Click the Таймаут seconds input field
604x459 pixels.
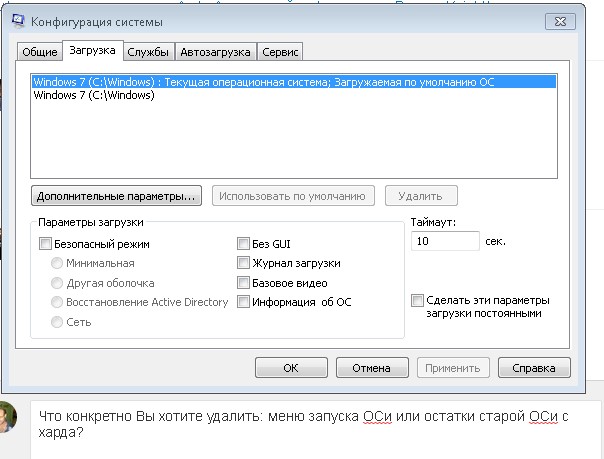click(x=445, y=241)
